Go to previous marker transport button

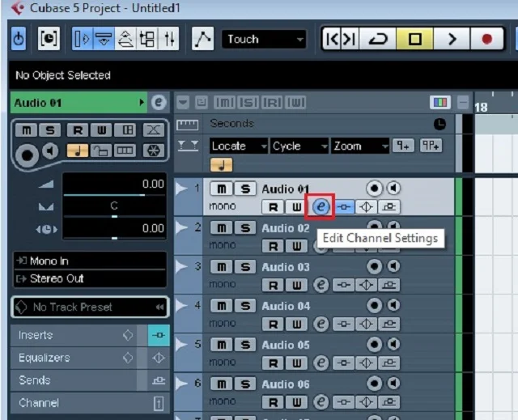(x=332, y=39)
